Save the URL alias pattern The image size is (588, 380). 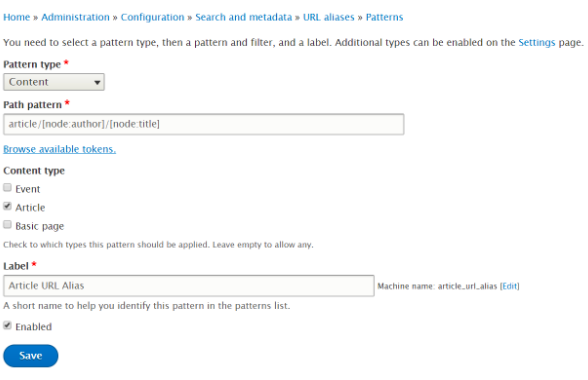point(31,356)
